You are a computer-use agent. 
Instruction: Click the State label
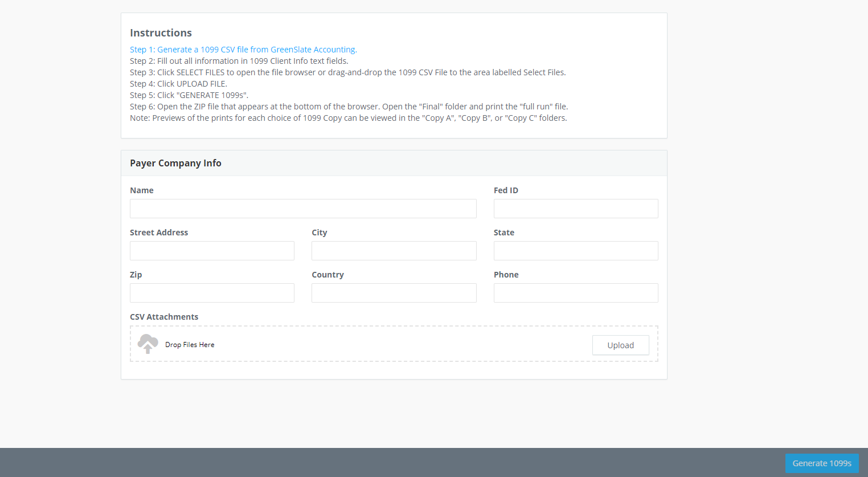coord(504,233)
